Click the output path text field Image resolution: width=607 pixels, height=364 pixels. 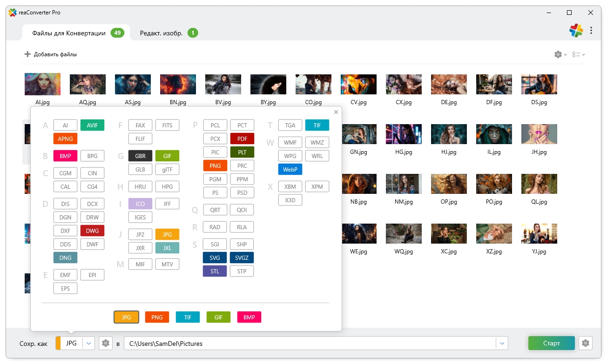[x=310, y=344]
